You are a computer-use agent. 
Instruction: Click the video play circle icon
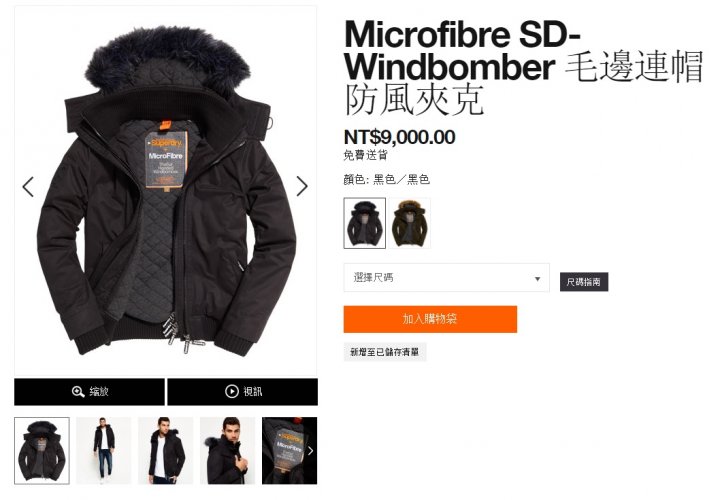tap(232, 391)
